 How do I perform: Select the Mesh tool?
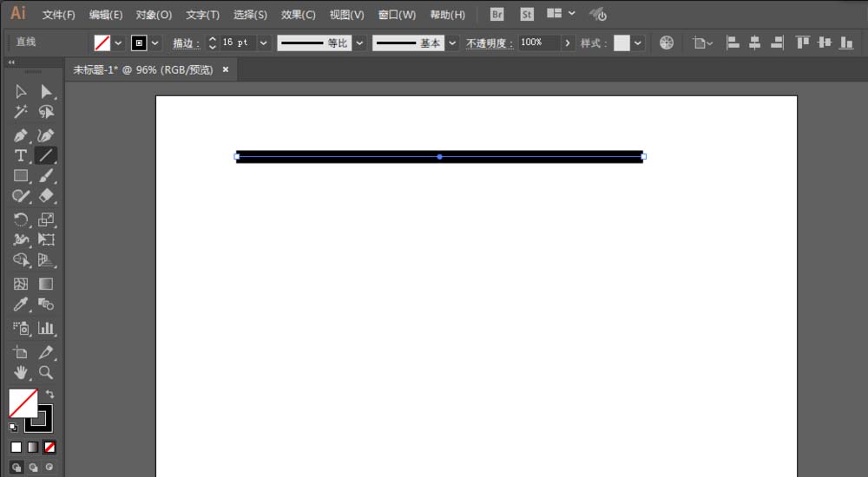(21, 284)
